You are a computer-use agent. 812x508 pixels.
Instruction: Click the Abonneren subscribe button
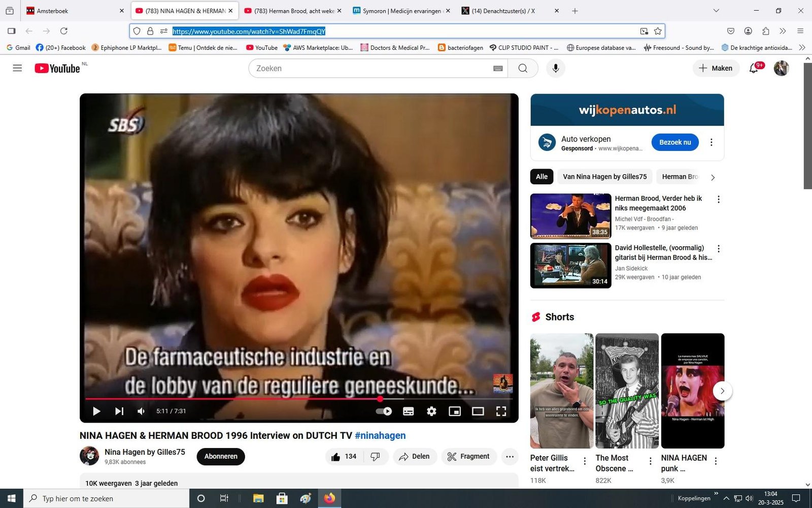221,457
